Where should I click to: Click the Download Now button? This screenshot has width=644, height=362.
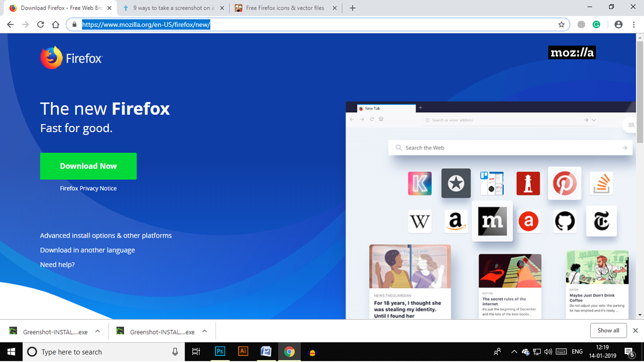[x=88, y=166]
